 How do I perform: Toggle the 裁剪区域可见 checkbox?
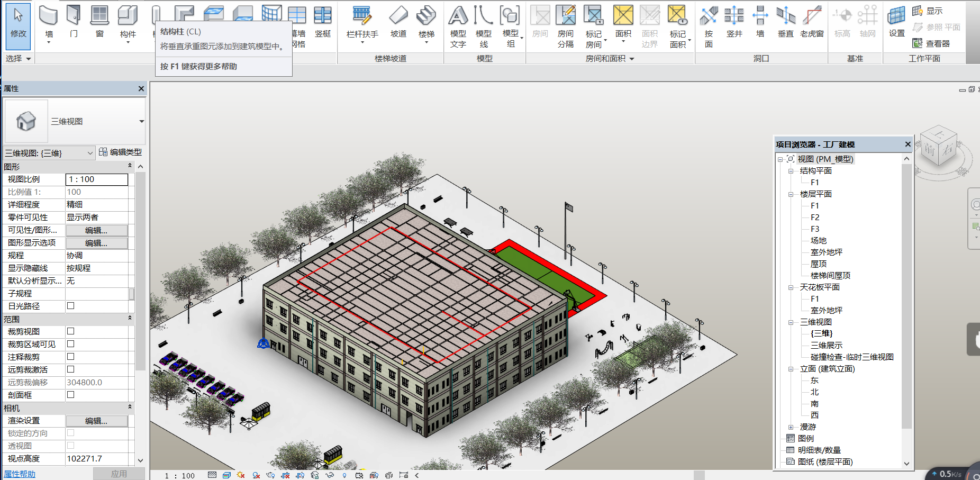70,344
